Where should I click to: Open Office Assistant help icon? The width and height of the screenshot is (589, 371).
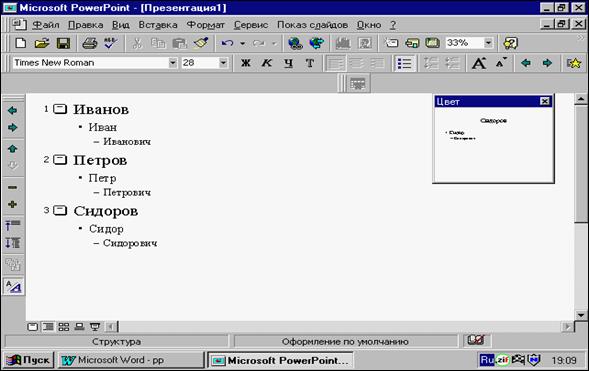510,43
